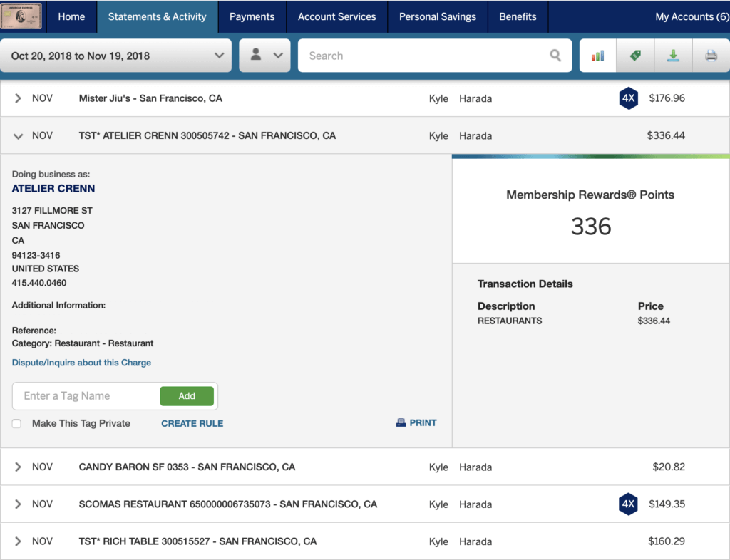Viewport: 730px width, 560px height.
Task: Toggle the Make This Tag Private checkbox
Action: (17, 424)
